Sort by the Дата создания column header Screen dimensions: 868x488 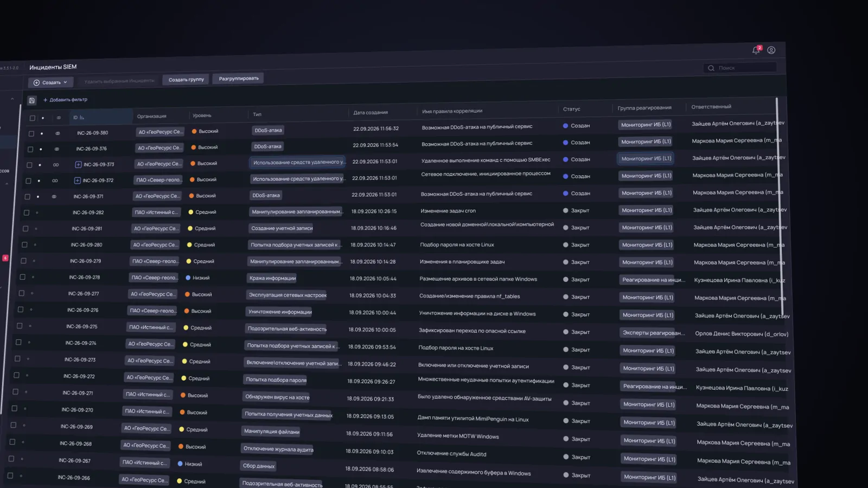(x=371, y=112)
